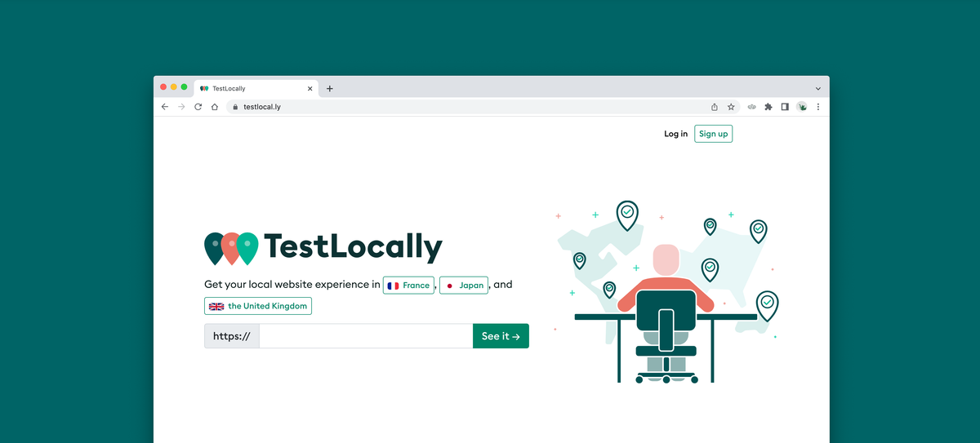This screenshot has width=980, height=443.
Task: Click the https:// prefix label
Action: coord(232,336)
